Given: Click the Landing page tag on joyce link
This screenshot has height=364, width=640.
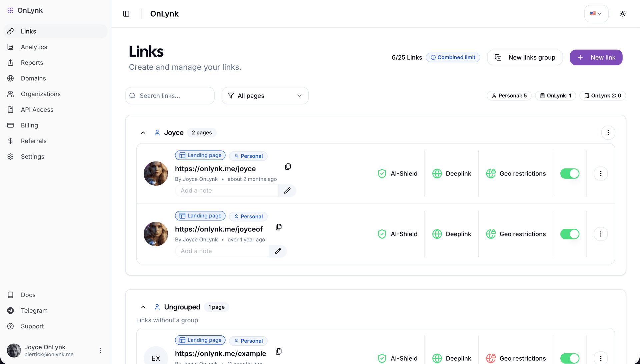Looking at the screenshot, I should [200, 156].
